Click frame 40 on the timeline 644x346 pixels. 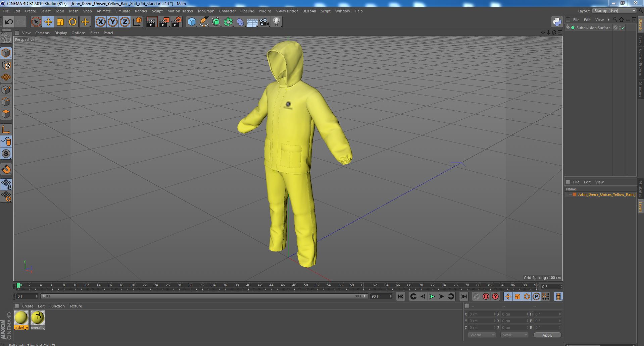pos(248,286)
